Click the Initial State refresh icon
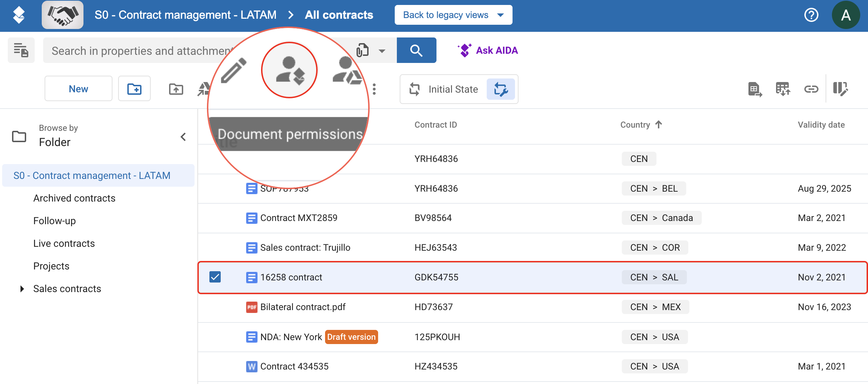The image size is (868, 384). click(x=415, y=89)
